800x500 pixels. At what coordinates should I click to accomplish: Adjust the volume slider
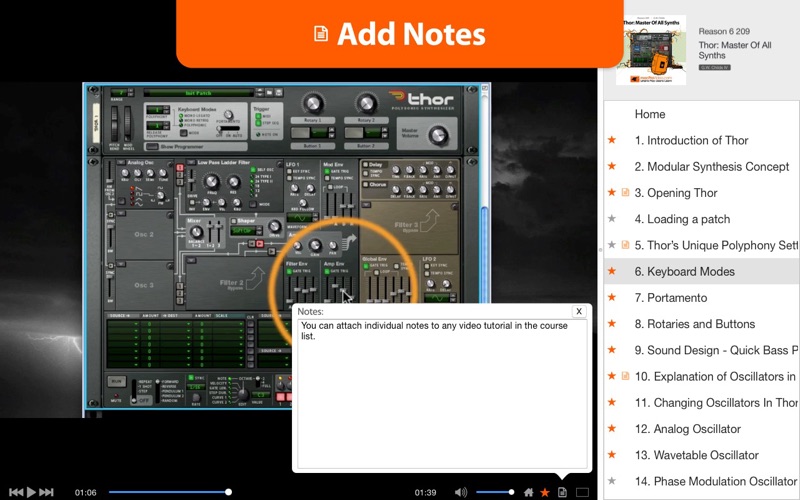[494, 492]
